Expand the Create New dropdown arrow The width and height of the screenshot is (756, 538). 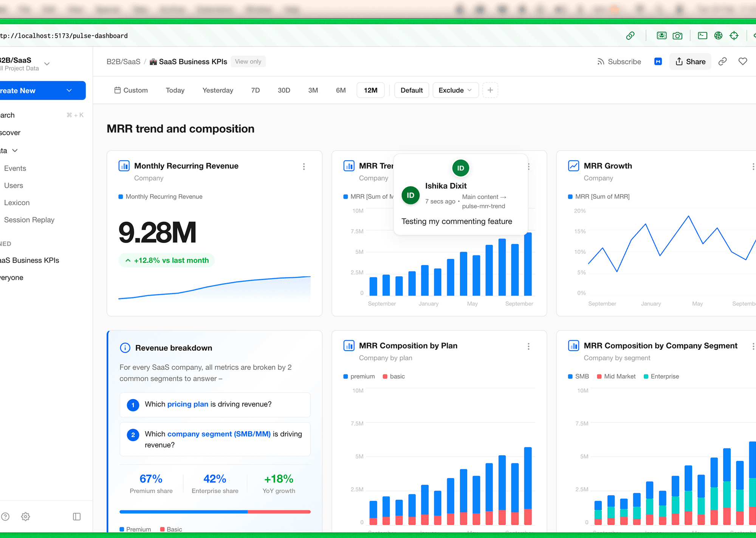point(69,91)
